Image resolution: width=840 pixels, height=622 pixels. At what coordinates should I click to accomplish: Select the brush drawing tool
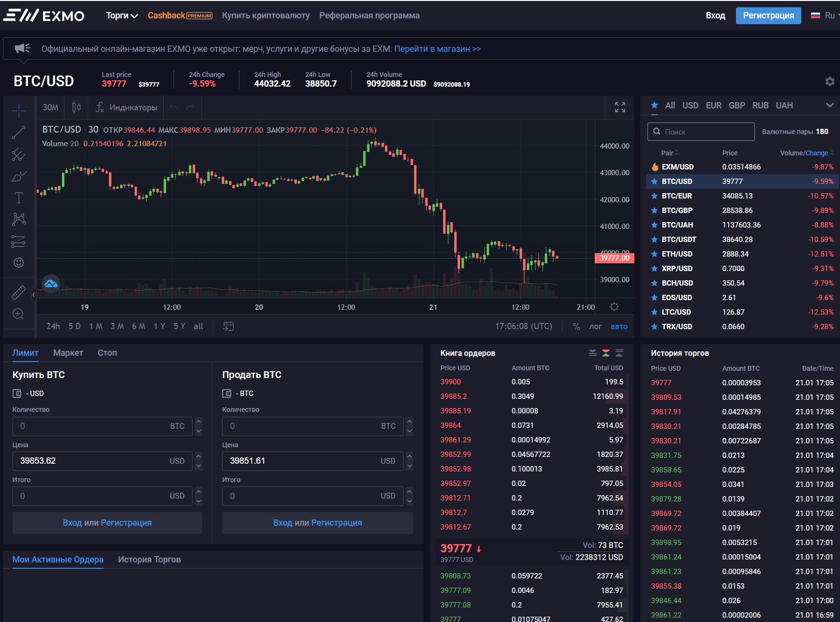pyautogui.click(x=19, y=176)
